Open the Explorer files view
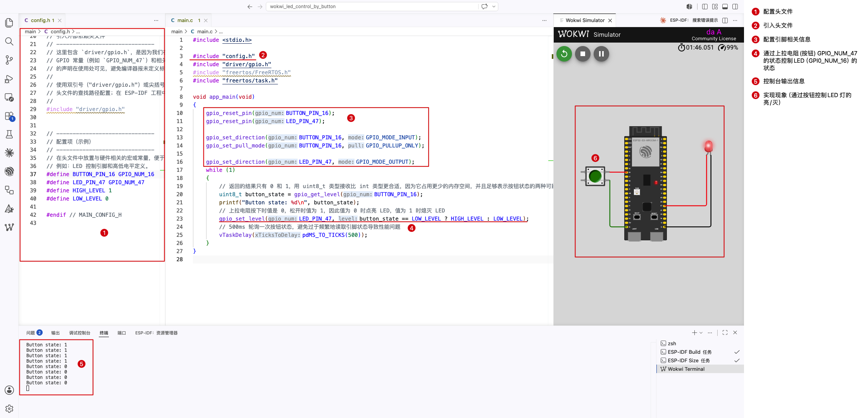 (x=9, y=23)
